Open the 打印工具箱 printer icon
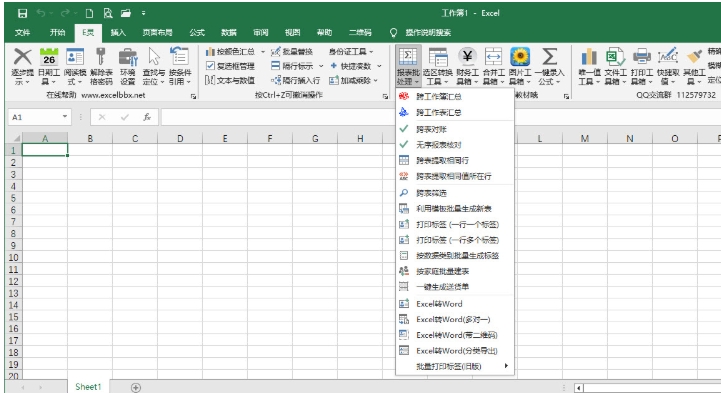 [x=641, y=57]
